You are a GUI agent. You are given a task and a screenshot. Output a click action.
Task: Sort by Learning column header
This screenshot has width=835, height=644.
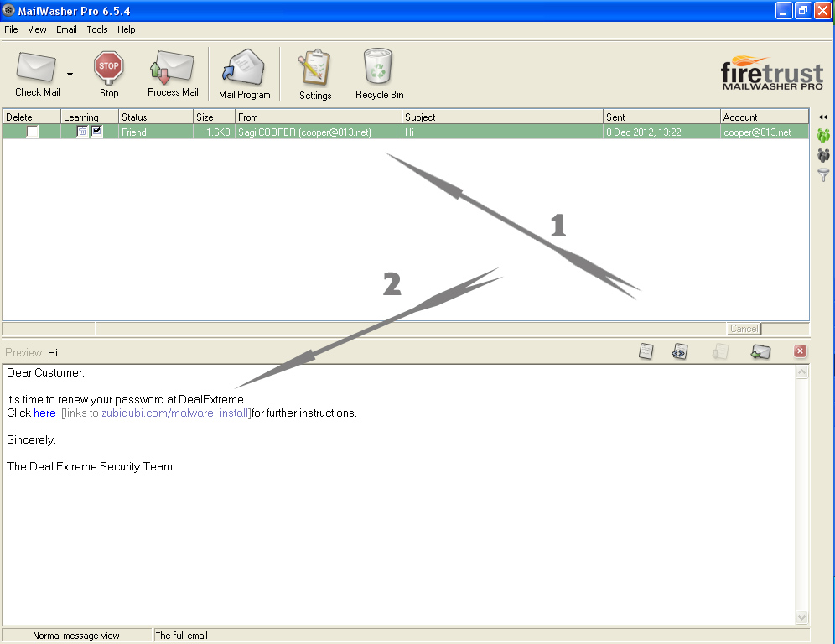click(x=90, y=117)
